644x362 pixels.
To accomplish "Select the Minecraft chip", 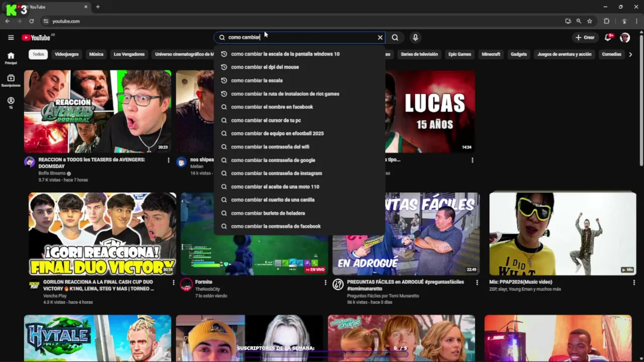I will pos(491,54).
